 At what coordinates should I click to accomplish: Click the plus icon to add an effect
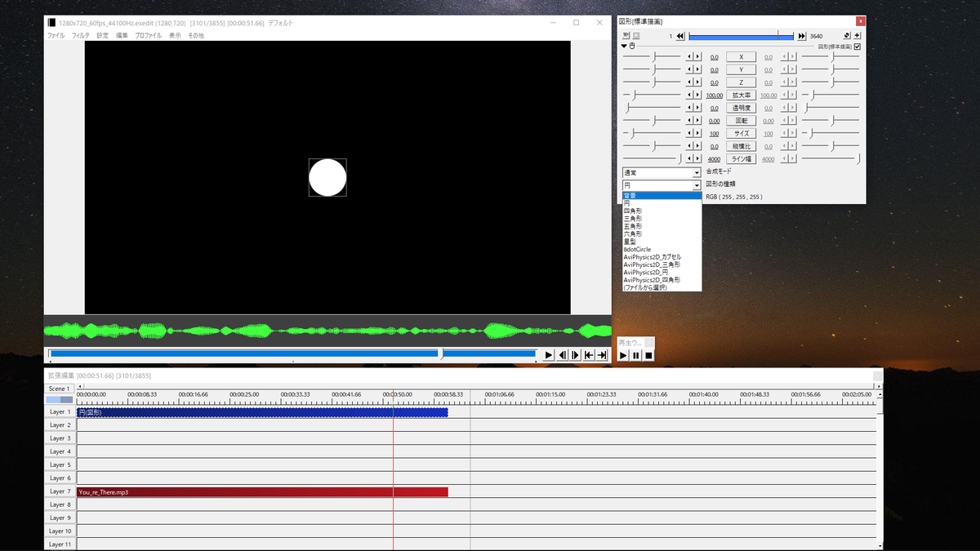[857, 36]
